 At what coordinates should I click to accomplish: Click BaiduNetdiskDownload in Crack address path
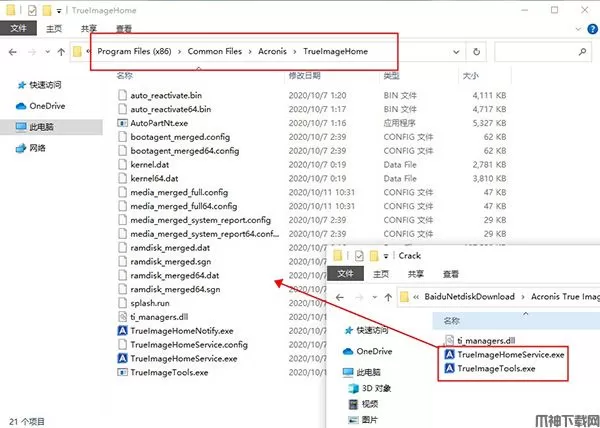[x=470, y=296]
